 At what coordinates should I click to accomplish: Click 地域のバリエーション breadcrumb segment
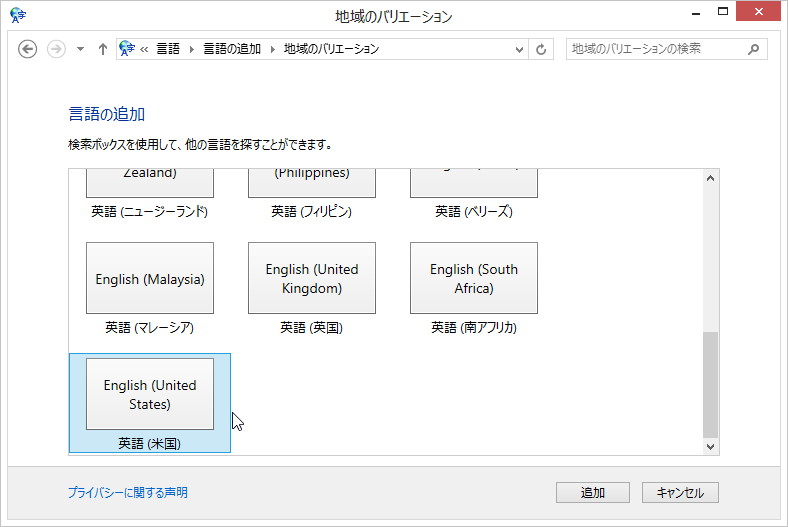[331, 49]
